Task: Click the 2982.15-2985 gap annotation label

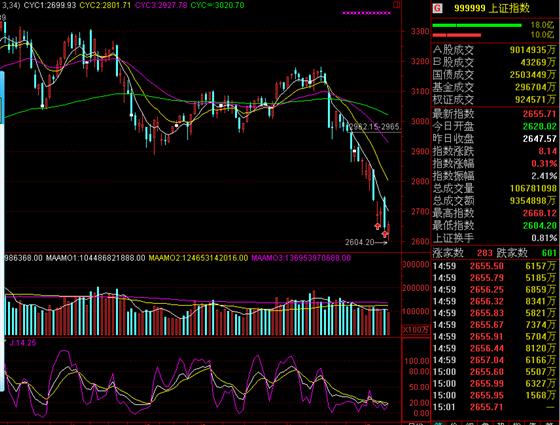Action: pos(374,127)
